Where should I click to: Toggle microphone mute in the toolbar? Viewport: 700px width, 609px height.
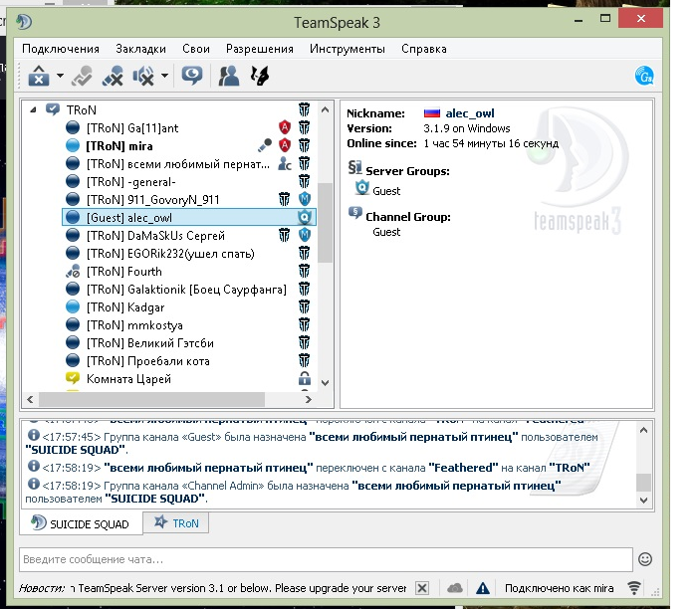click(113, 76)
